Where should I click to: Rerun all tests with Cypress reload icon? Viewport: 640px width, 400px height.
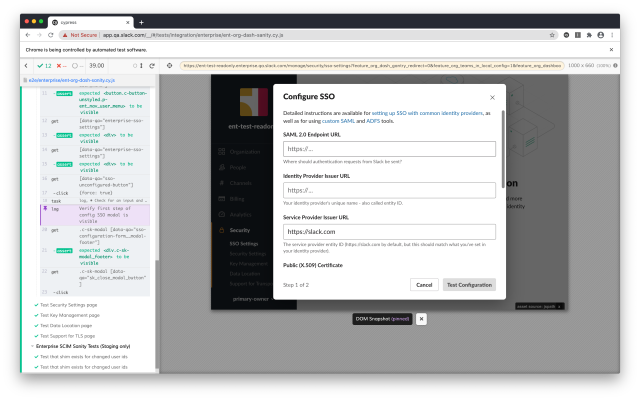[x=152, y=66]
